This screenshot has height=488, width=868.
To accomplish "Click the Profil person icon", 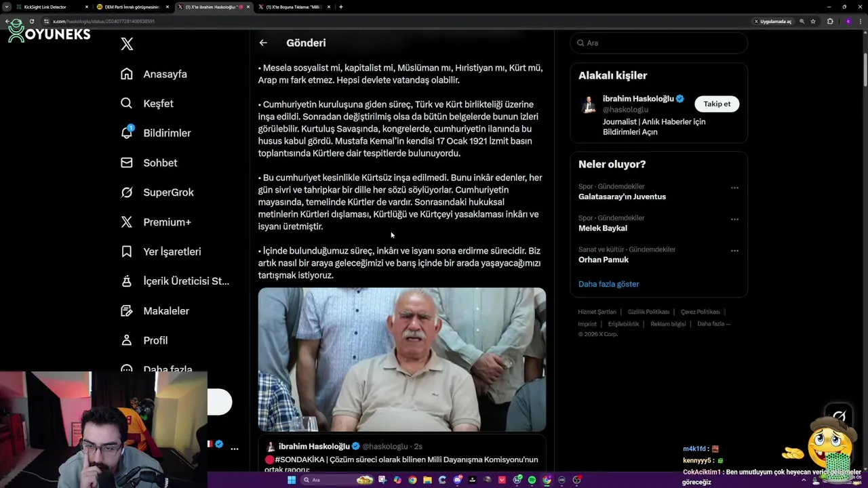I will pyautogui.click(x=127, y=340).
